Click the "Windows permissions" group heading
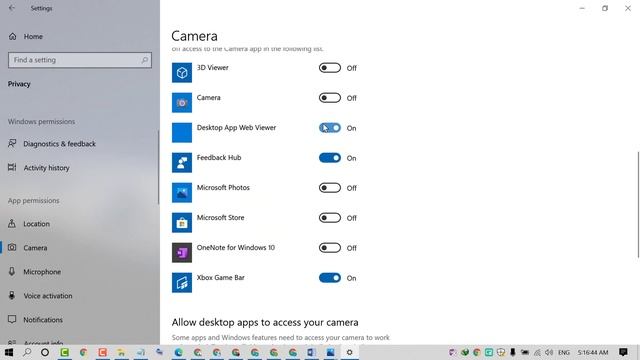Screen dimensions: 640x360 click(41, 122)
